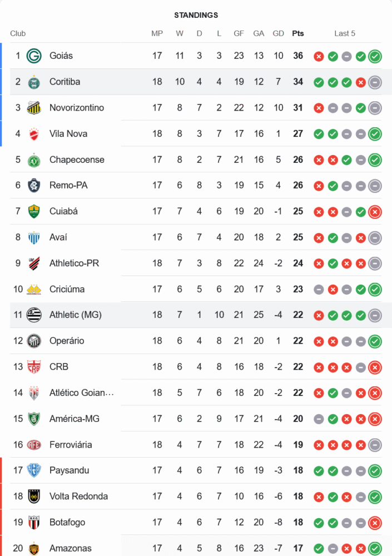This screenshot has height=556, width=392.
Task: Click the Athletico-PR club logo
Action: pyautogui.click(x=34, y=263)
